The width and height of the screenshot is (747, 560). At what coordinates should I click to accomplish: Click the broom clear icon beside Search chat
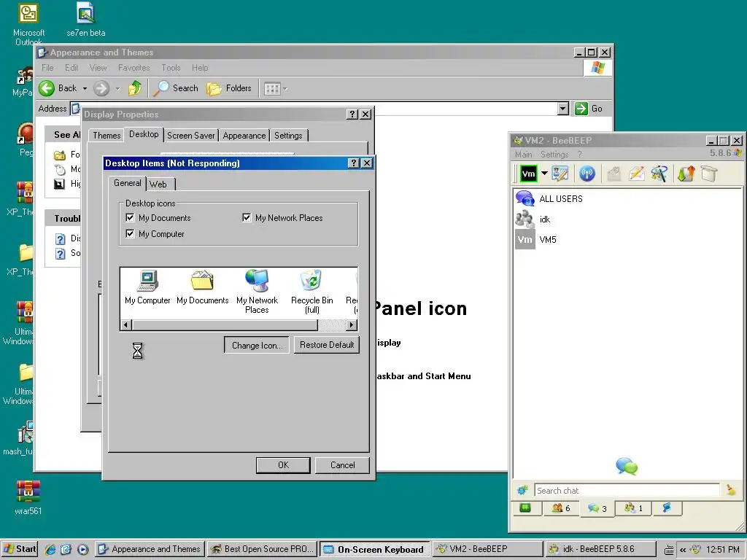pyautogui.click(x=731, y=490)
